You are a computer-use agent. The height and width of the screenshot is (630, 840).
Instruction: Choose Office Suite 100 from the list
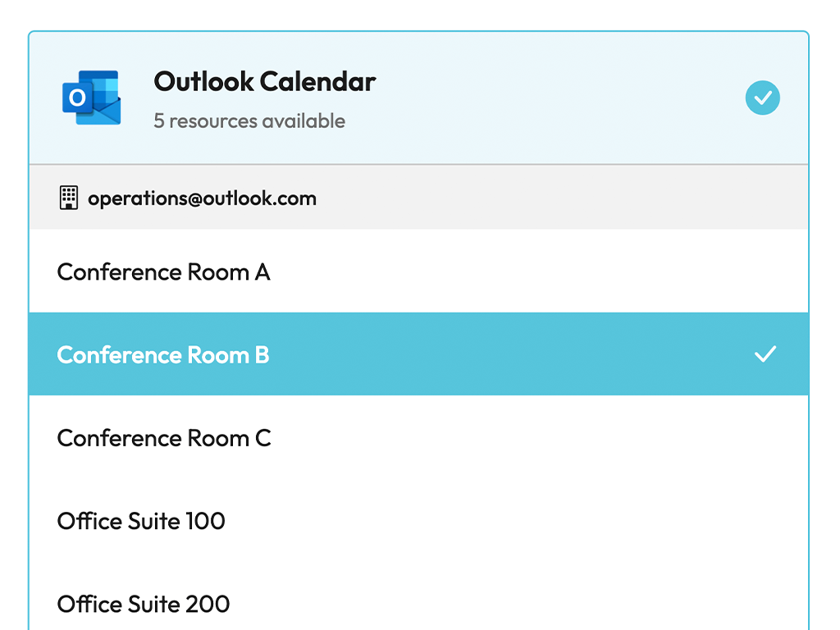point(418,521)
